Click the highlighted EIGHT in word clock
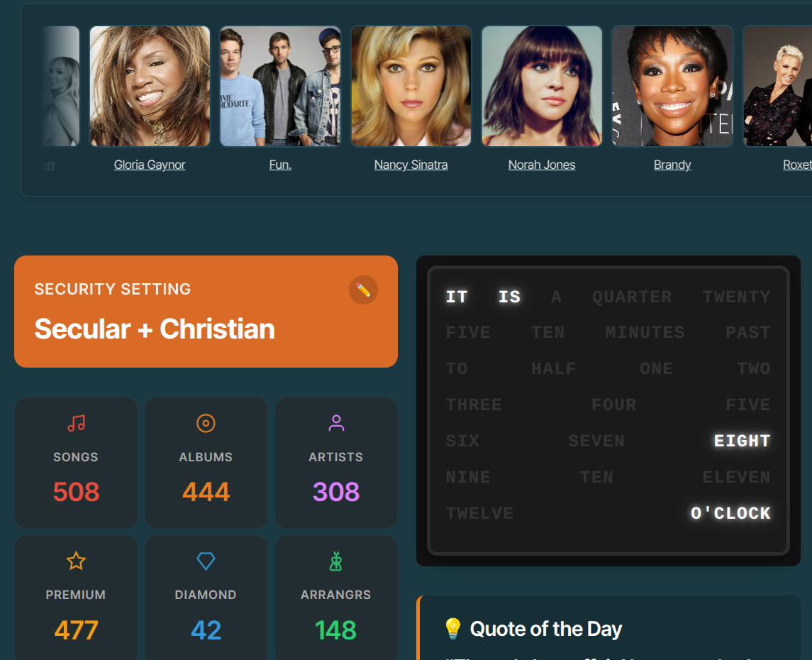812x660 pixels. [x=742, y=441]
